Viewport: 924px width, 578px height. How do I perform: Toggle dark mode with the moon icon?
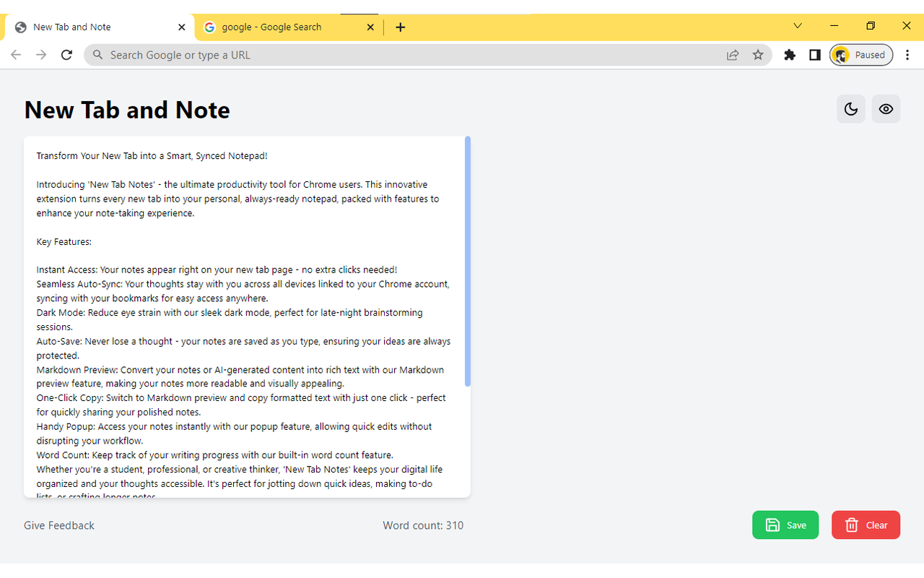(850, 108)
